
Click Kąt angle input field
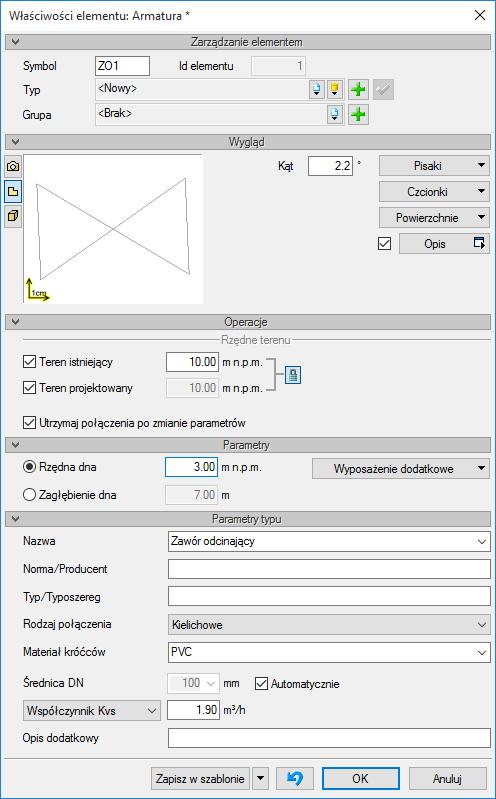(x=330, y=166)
